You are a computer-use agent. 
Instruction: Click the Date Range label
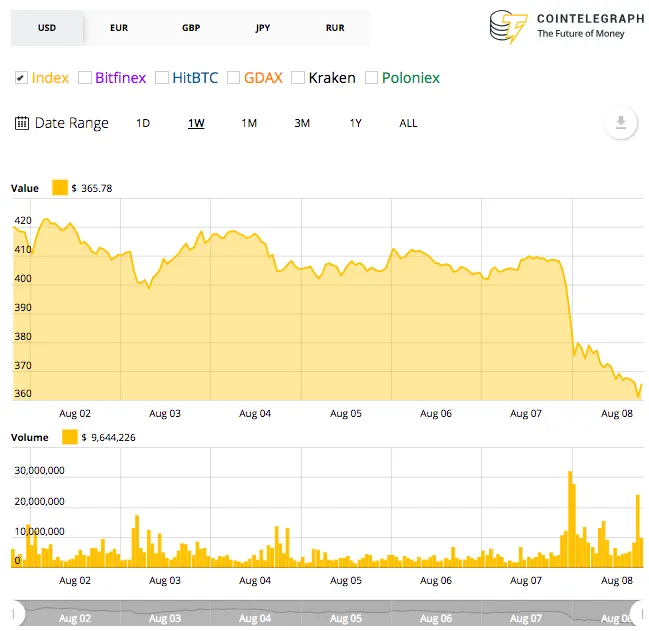[72, 123]
